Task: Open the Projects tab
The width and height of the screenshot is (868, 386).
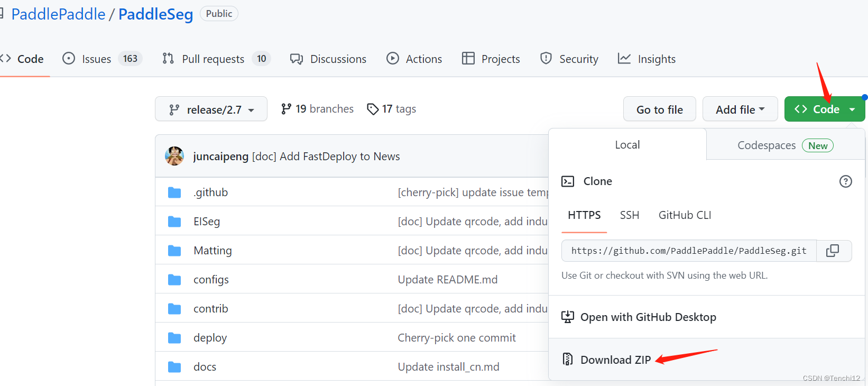Action: 491,59
